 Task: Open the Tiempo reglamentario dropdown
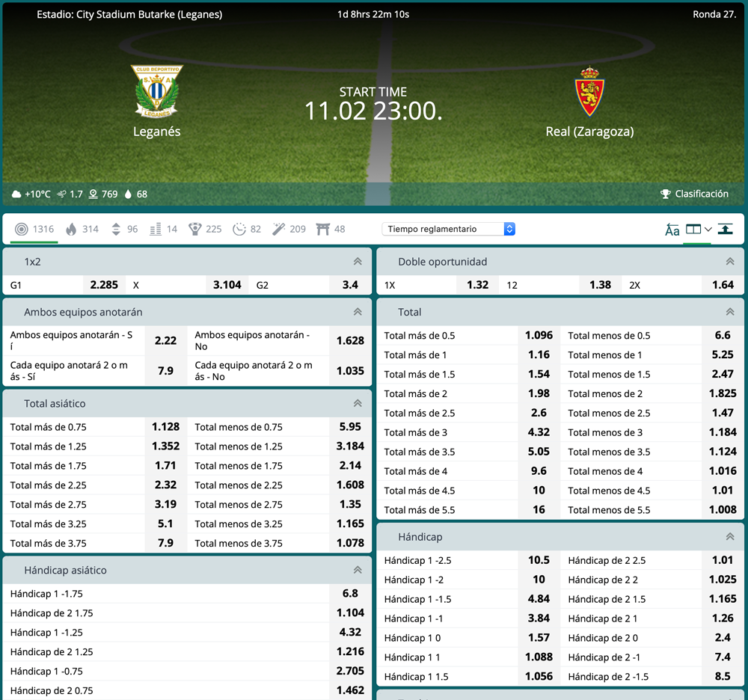[x=448, y=230]
